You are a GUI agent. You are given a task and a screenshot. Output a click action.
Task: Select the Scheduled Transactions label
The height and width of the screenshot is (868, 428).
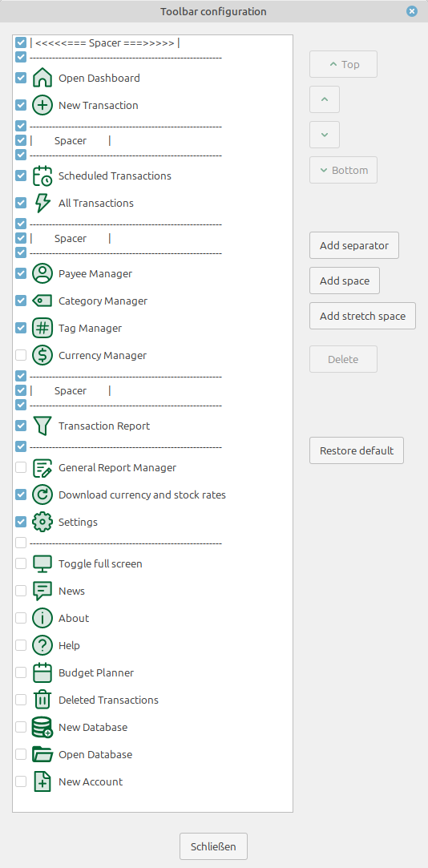pyautogui.click(x=115, y=176)
